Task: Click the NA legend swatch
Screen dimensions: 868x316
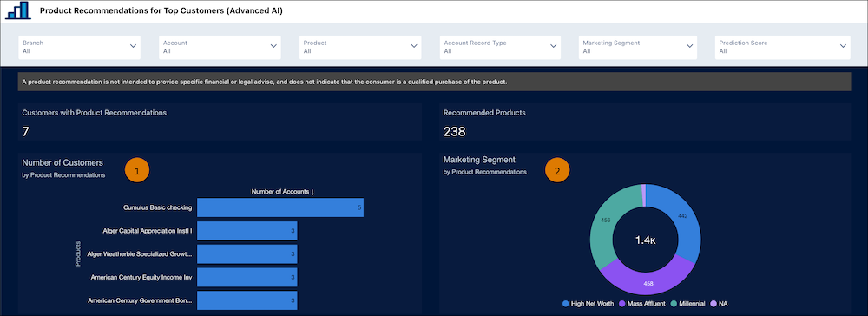Action: coord(713,303)
